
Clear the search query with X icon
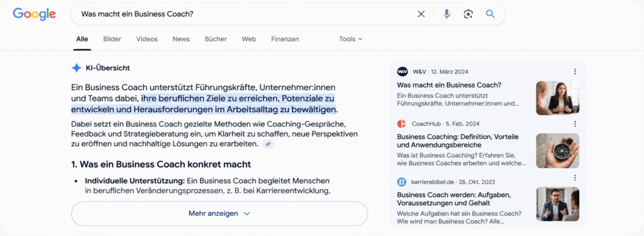[x=421, y=14]
